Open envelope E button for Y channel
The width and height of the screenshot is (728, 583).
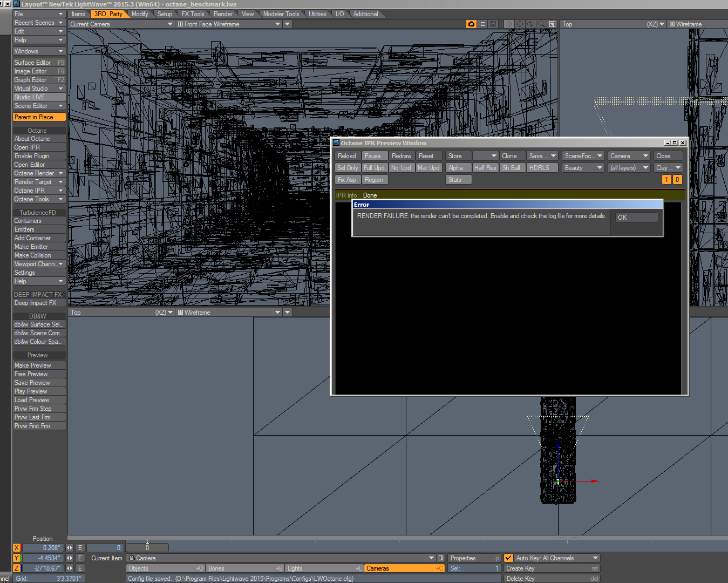(x=80, y=558)
